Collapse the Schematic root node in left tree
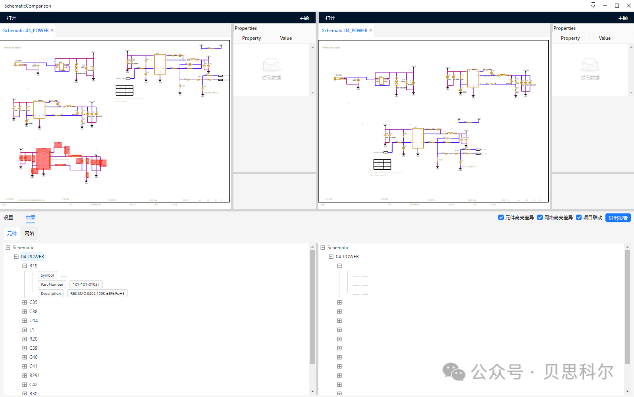 (x=8, y=247)
